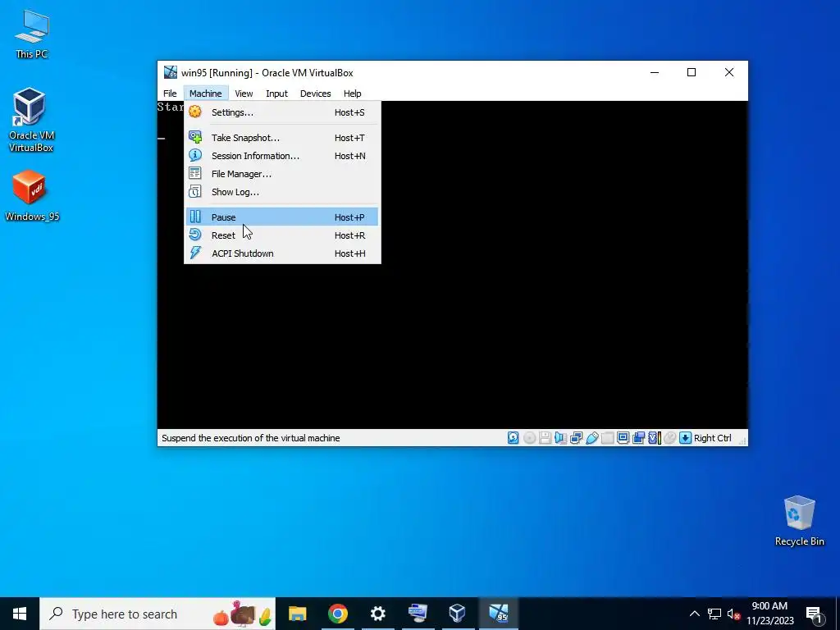Choose Settings... from the Machine menu
The width and height of the screenshot is (840, 630).
click(x=282, y=112)
